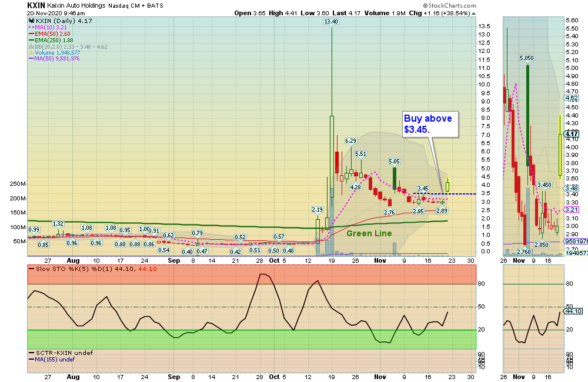Click the 2.76 low label in main chart

[x=390, y=212]
